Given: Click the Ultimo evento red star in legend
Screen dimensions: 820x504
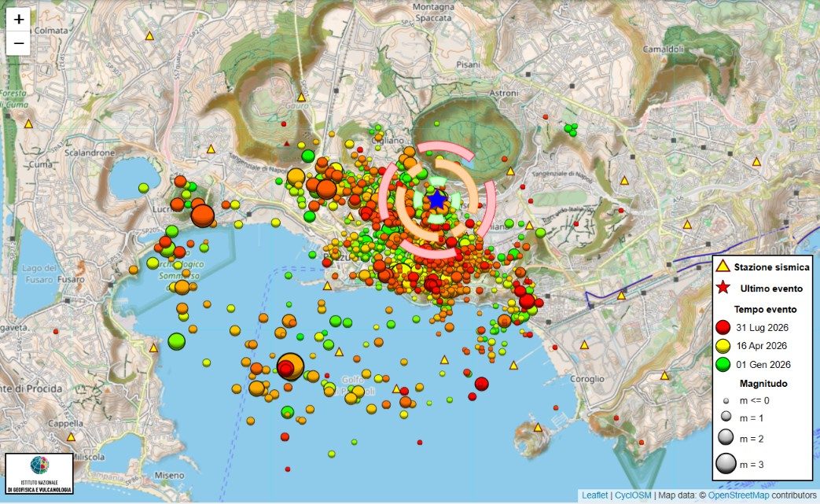Looking at the screenshot, I should pos(723,288).
